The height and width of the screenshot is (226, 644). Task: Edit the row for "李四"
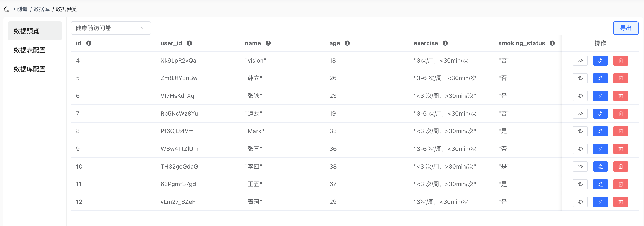pyautogui.click(x=601, y=166)
